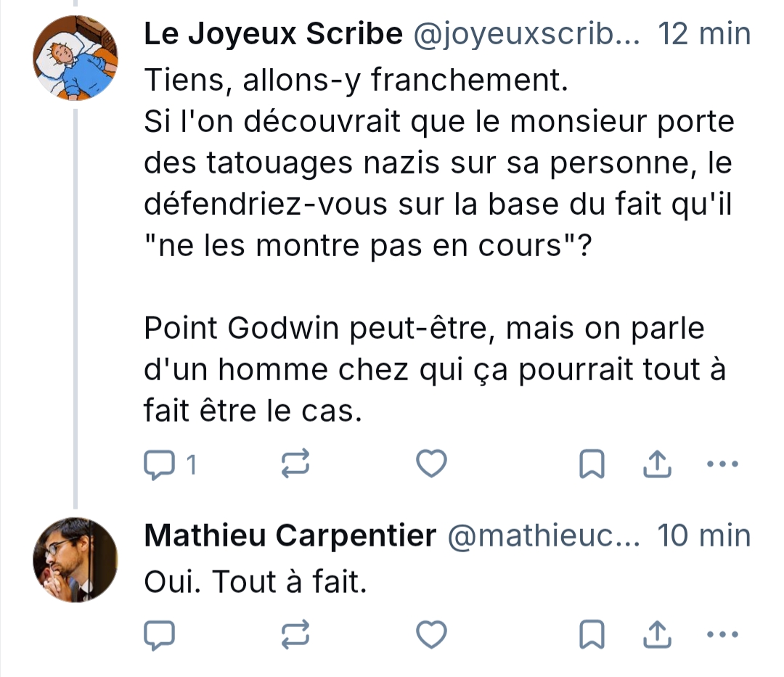Bookmark Mathieu Carpentier's reply
This screenshot has width=784, height=677.
pos(592,635)
